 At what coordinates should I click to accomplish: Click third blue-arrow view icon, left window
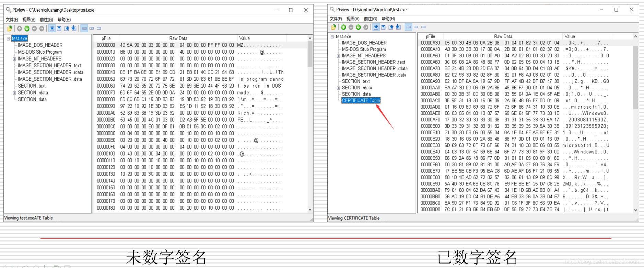[67, 29]
